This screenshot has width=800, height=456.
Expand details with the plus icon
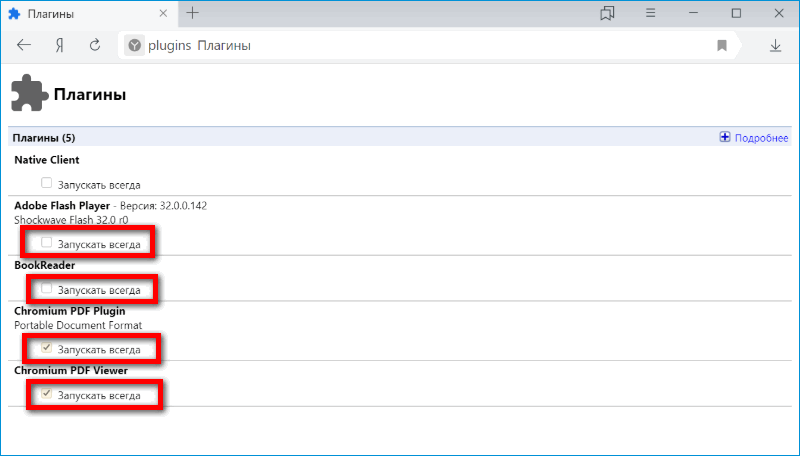(x=725, y=138)
